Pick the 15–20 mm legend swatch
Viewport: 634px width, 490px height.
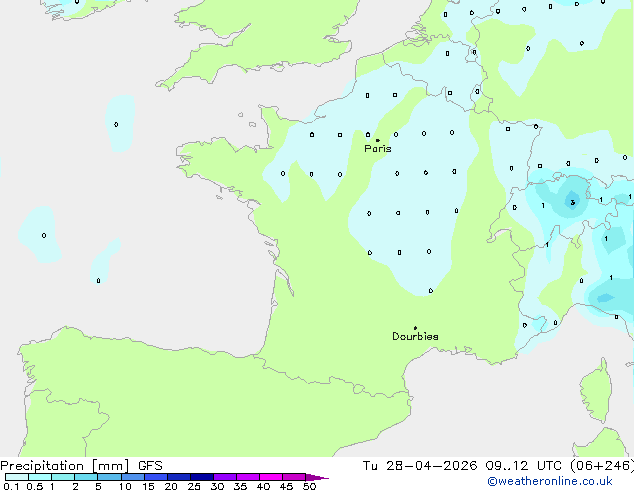(156, 477)
